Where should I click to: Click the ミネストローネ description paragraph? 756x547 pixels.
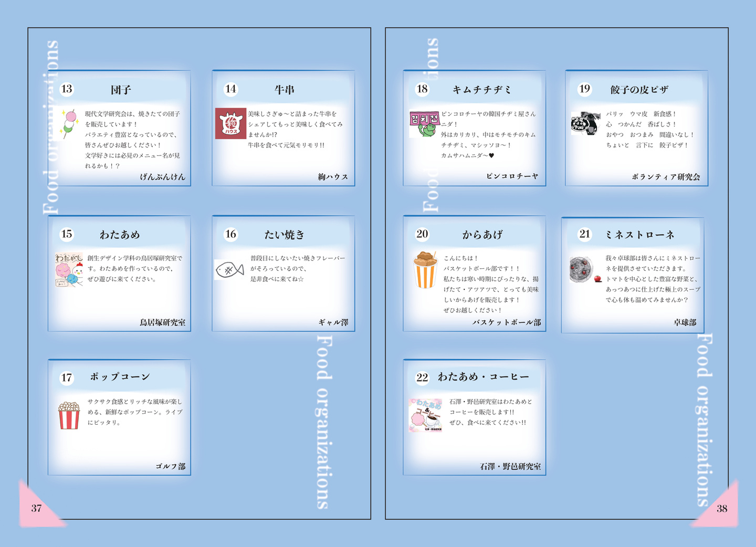pos(653,279)
